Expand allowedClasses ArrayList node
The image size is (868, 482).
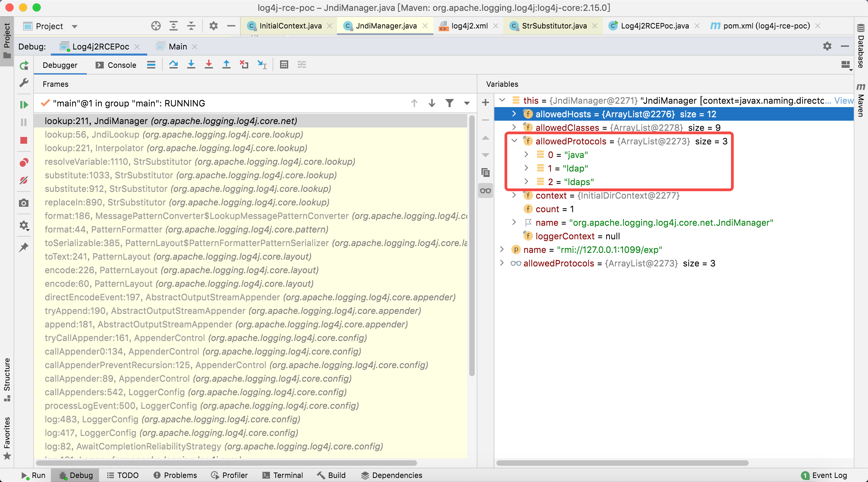pos(514,127)
